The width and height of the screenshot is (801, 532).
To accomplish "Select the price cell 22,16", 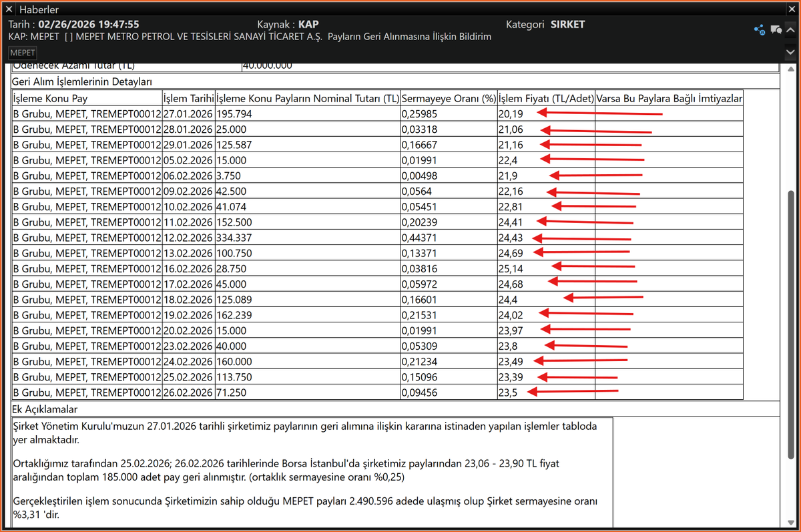I will point(546,192).
